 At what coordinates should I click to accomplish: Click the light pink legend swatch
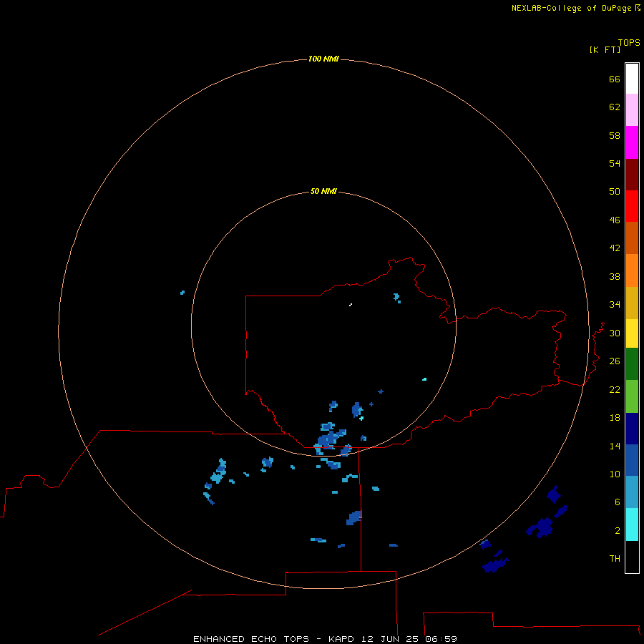click(632, 109)
